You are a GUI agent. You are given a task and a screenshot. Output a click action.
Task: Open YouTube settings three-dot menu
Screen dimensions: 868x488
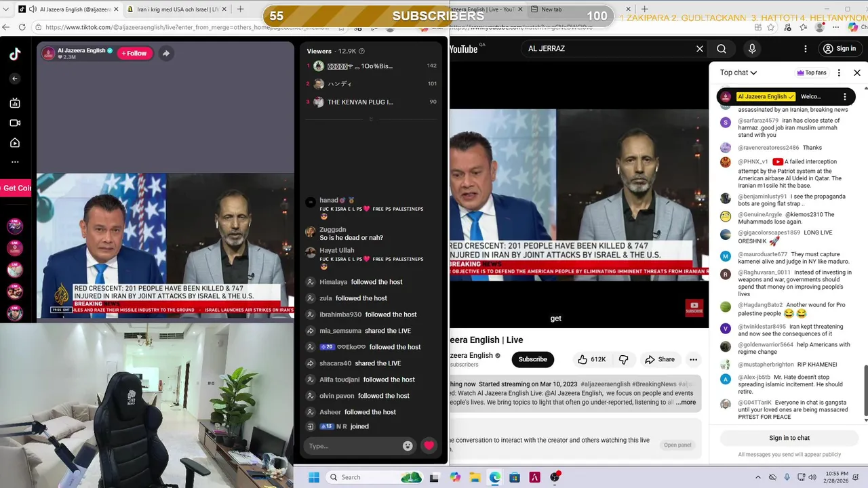pos(806,49)
